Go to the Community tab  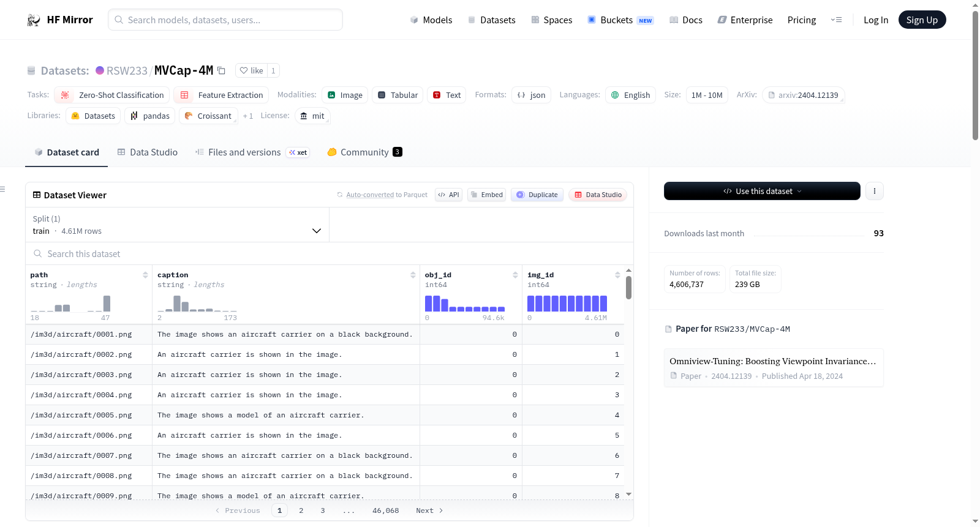pos(365,152)
